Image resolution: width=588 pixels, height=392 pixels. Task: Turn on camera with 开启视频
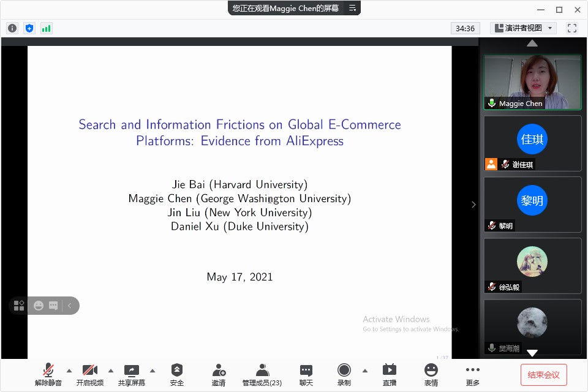(90, 374)
